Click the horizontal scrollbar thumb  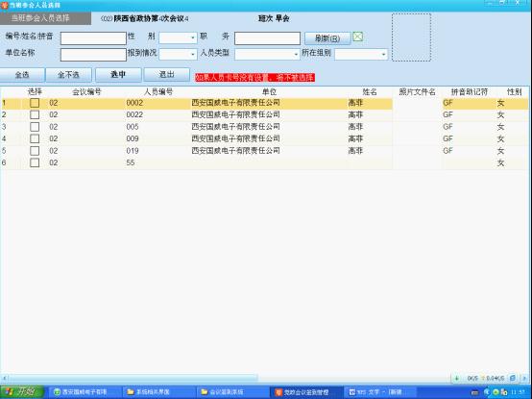click(x=133, y=378)
